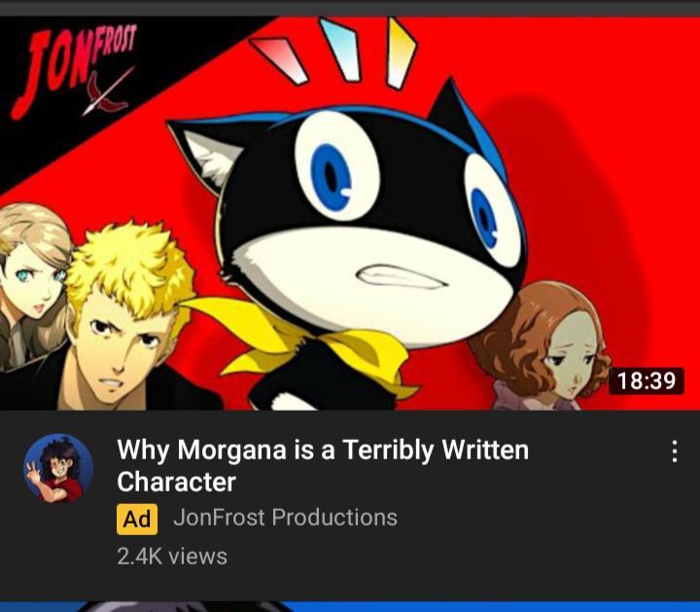Click the JonFrost Productions channel name
700x612 pixels.
pos(285,518)
